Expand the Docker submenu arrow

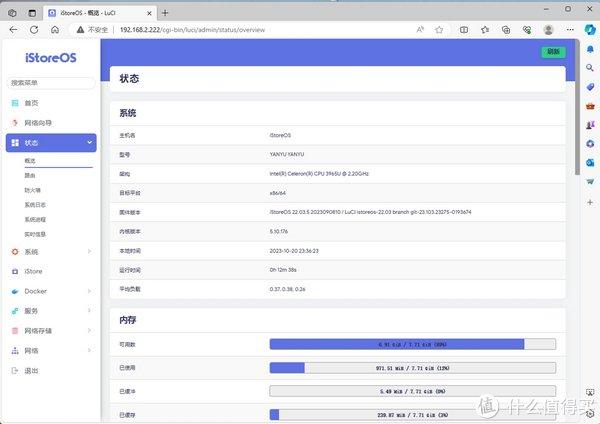click(89, 291)
